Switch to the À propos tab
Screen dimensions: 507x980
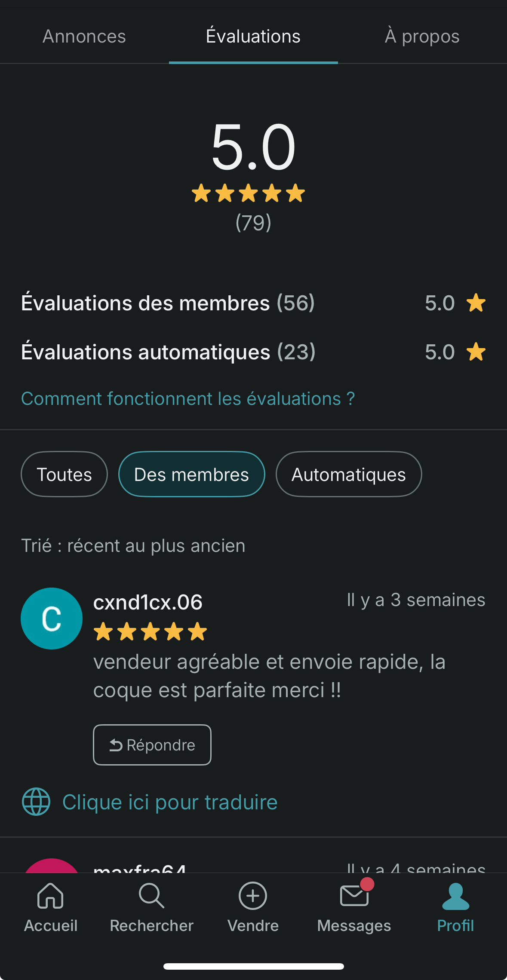422,37
